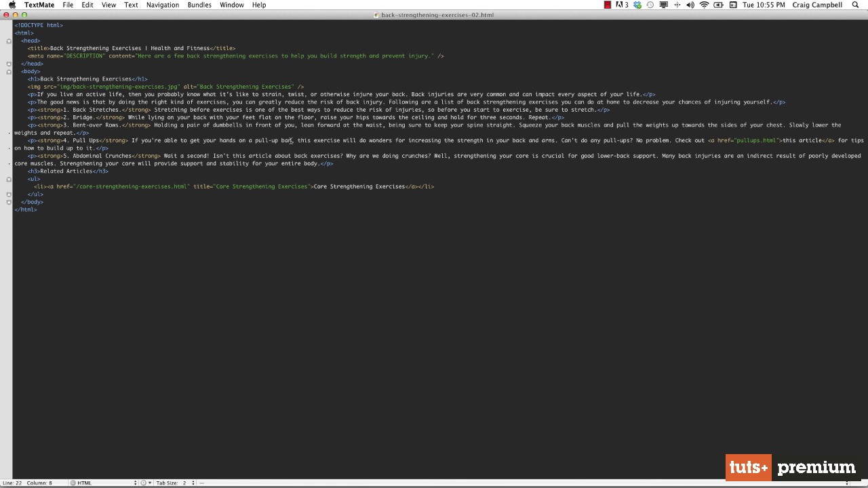Viewport: 868px width, 488px height.
Task: Open the Dropbox menu bar icon
Action: click(x=637, y=5)
